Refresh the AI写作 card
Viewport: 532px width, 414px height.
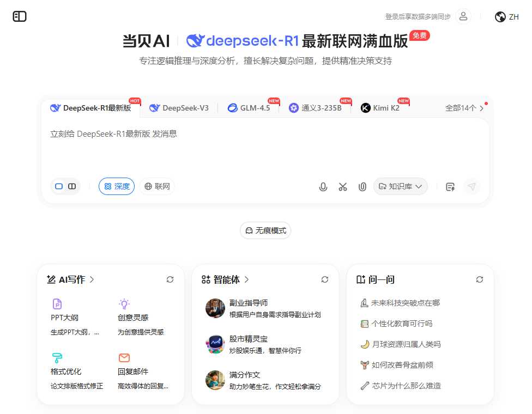pos(170,279)
